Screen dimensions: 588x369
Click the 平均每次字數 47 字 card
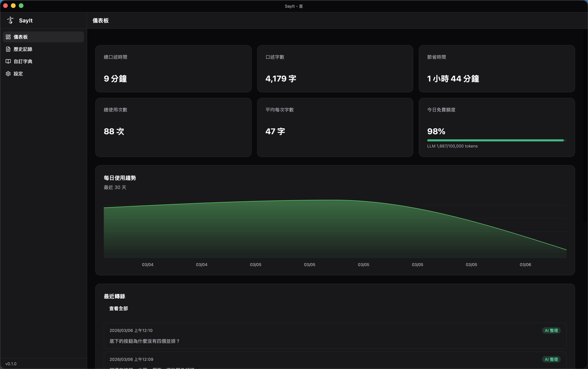[335, 127]
